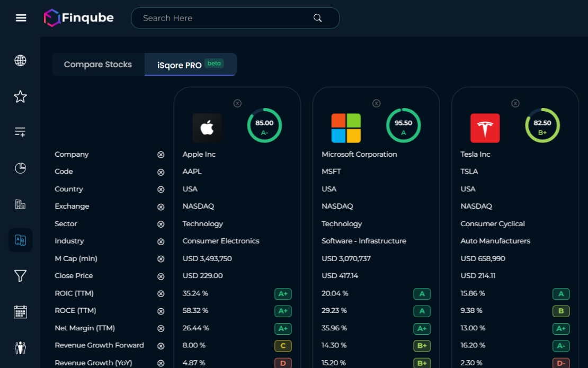Open the calendar sidebar icon
Screen dimensions: 588x368
20,312
